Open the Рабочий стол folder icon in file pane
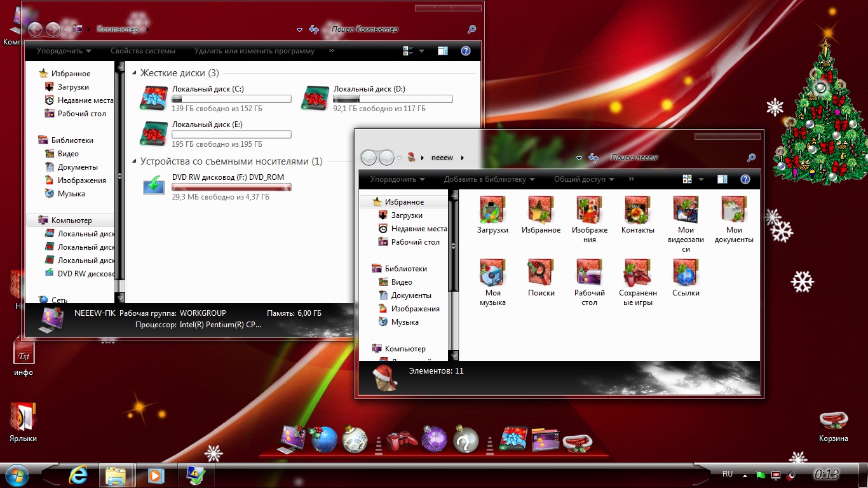 pos(589,272)
